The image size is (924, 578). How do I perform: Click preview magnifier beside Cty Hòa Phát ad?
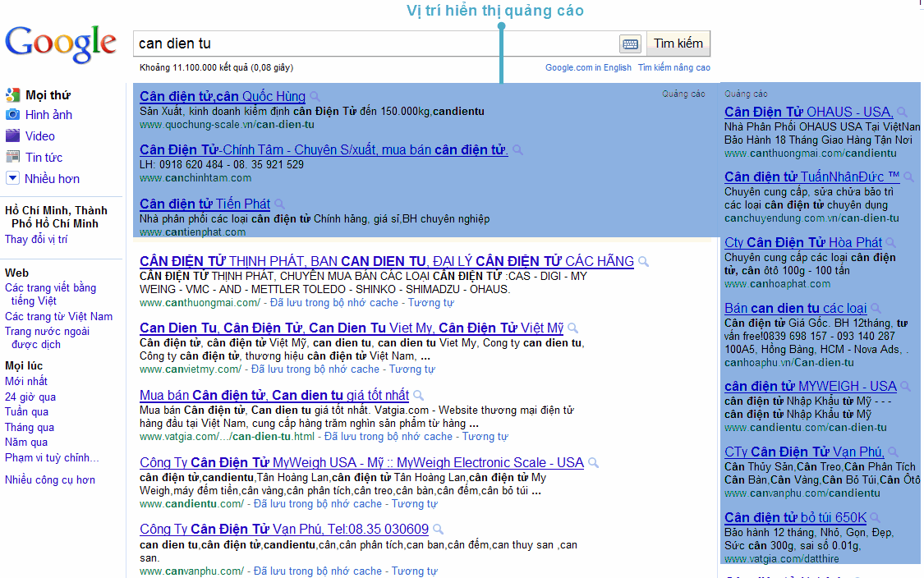point(891,243)
